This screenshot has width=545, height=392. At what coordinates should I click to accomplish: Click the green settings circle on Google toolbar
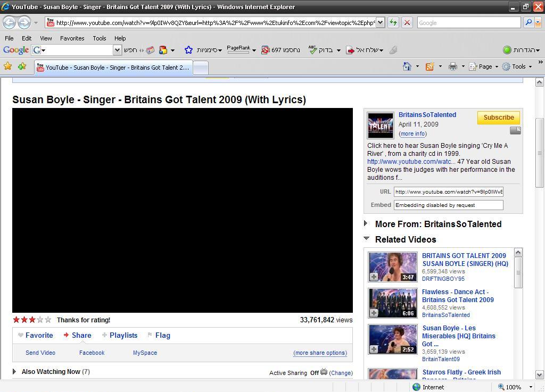pos(507,50)
